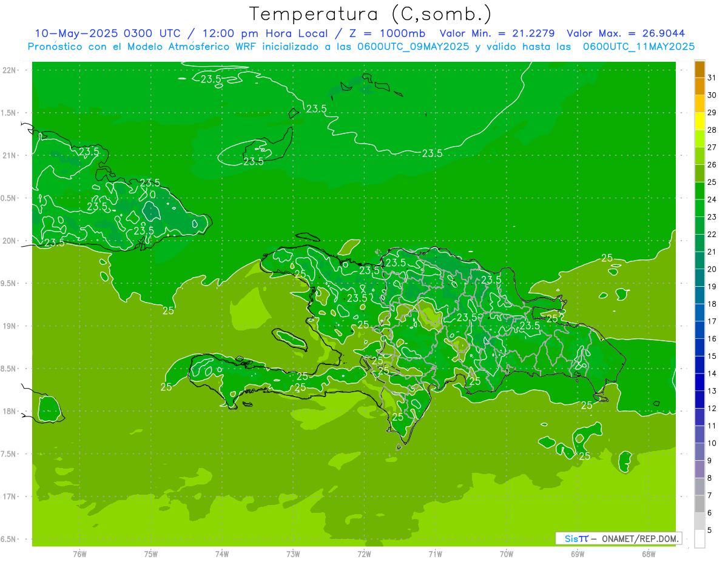
Task: Click the '71W' longitude axis label
Action: pos(435,554)
